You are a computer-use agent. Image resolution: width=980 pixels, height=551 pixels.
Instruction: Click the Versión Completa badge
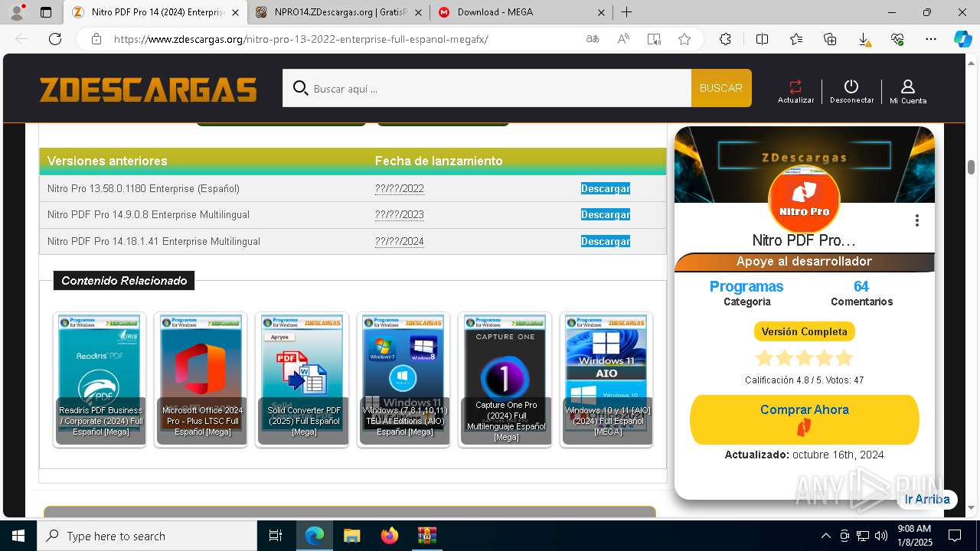805,331
